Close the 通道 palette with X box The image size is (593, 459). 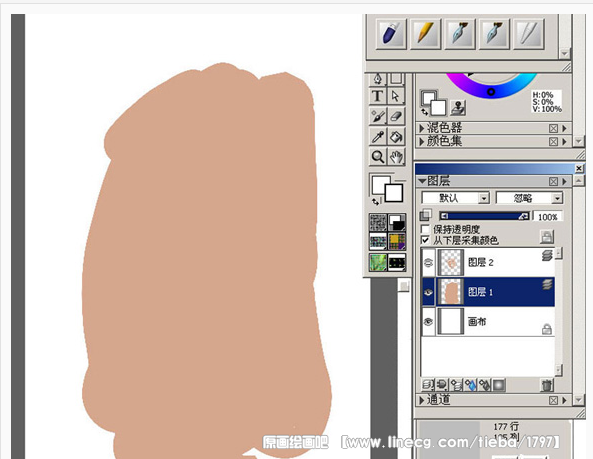553,400
